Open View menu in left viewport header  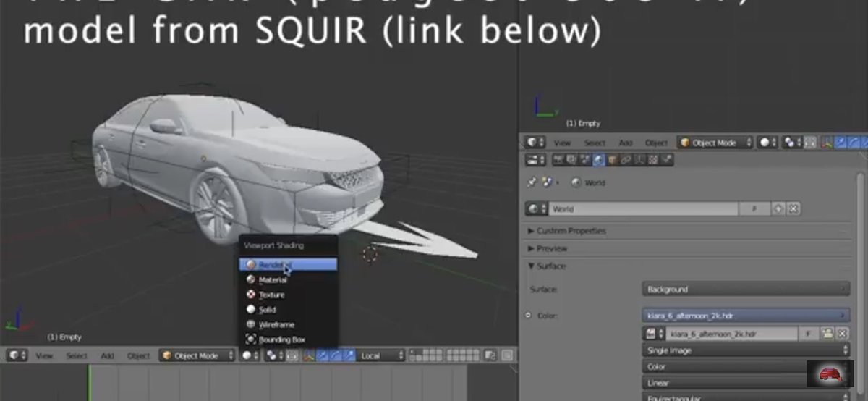pos(45,355)
